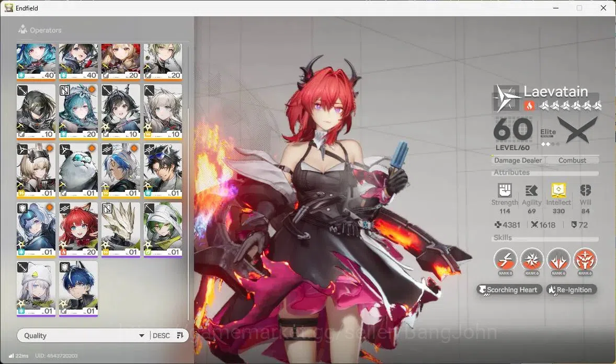Select the winking dark-haired level 40 operator

coord(78,62)
